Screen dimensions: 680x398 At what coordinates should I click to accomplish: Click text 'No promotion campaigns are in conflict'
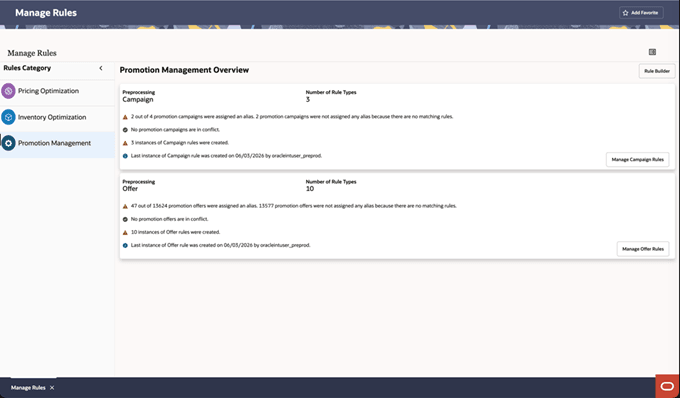(175, 130)
